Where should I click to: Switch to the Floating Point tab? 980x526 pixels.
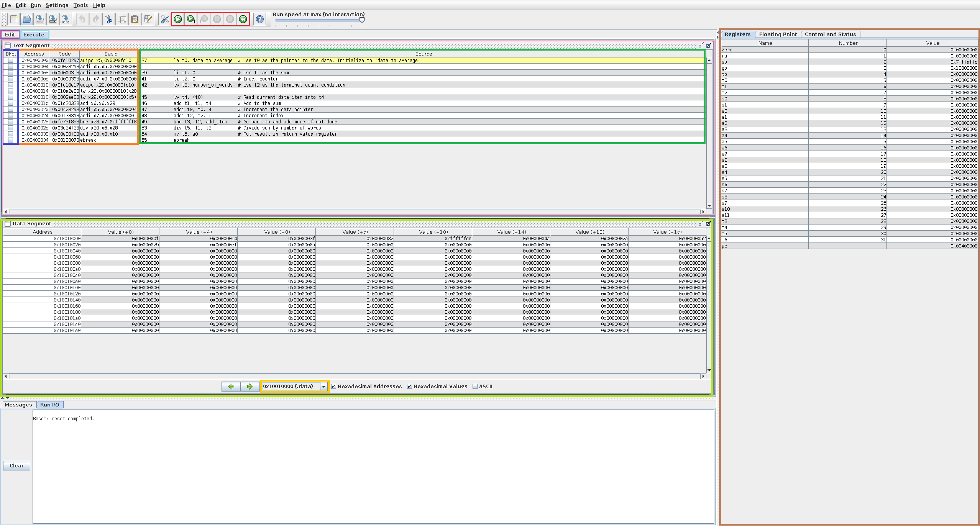click(778, 34)
